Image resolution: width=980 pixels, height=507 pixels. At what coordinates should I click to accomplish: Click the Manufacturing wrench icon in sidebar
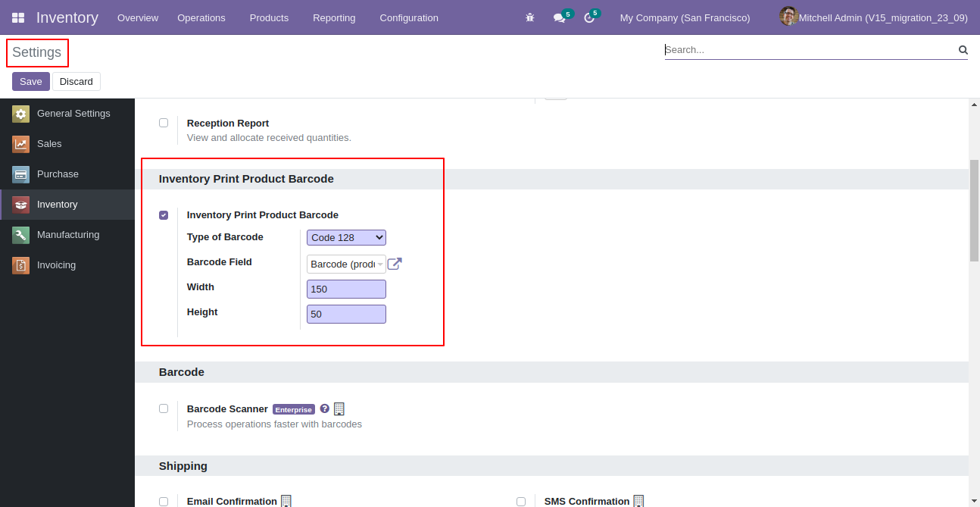[x=20, y=235]
